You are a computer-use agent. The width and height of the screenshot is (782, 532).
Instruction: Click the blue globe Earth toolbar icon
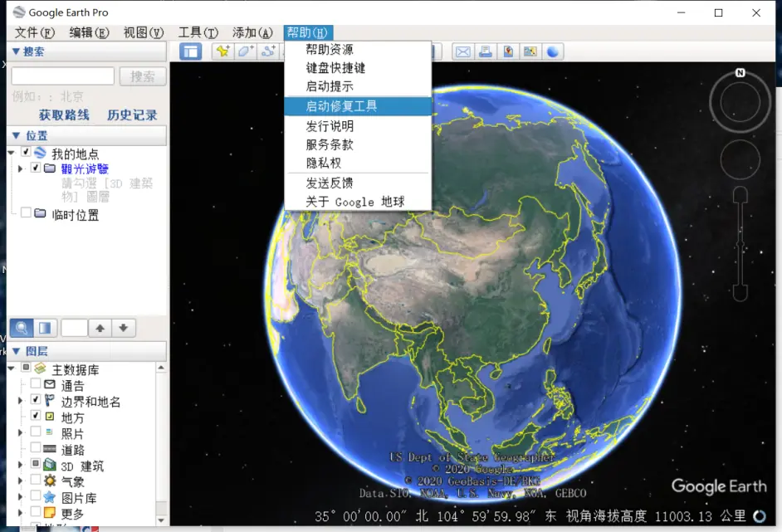coord(553,51)
